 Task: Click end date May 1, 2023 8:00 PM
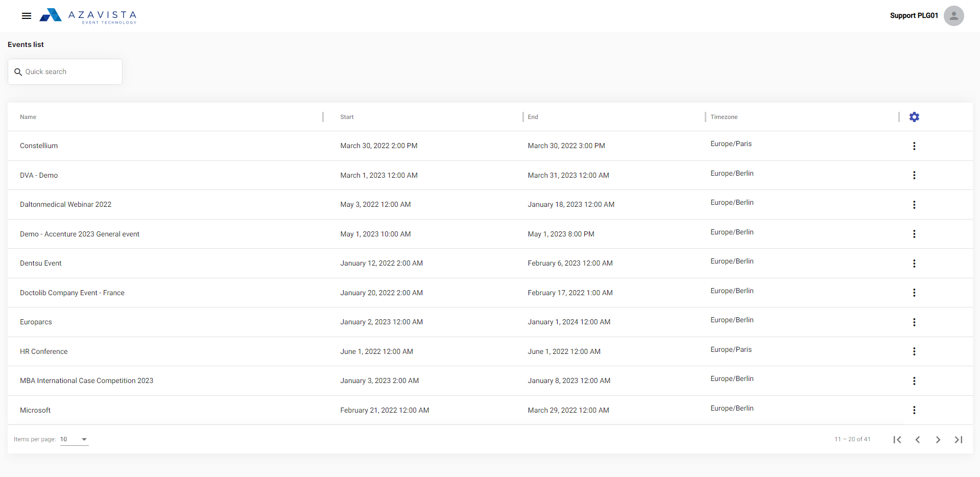pos(561,234)
